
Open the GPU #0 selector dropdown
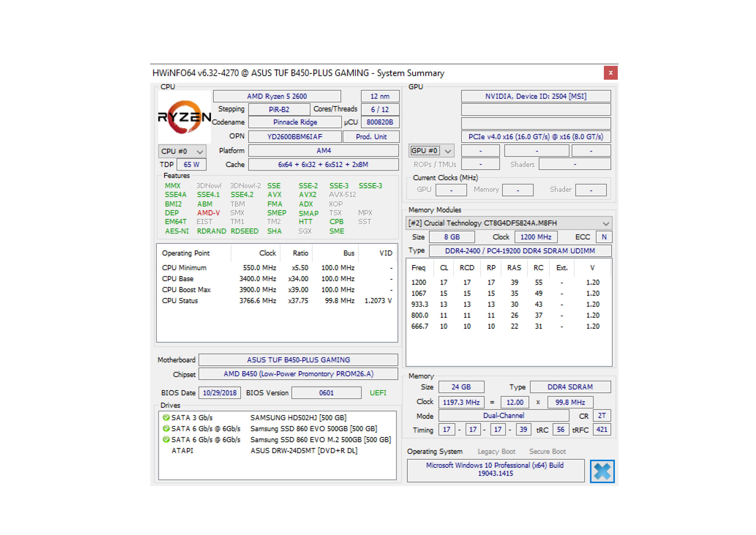[x=431, y=151]
